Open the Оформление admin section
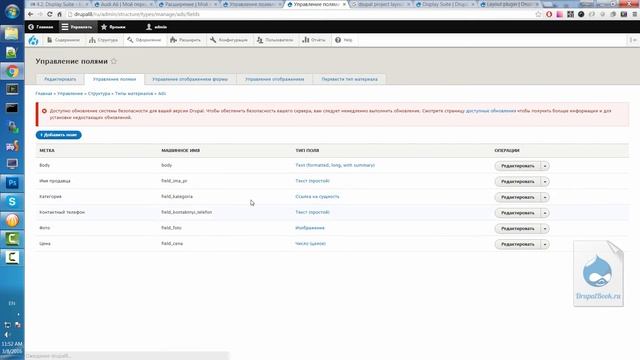This screenshot has width=640, height=360. tap(144, 40)
